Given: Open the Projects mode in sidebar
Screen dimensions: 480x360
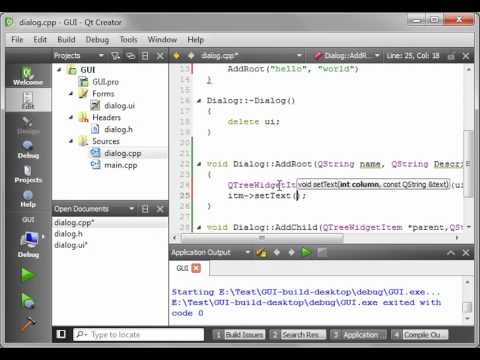Looking at the screenshot, I should click(x=28, y=174).
